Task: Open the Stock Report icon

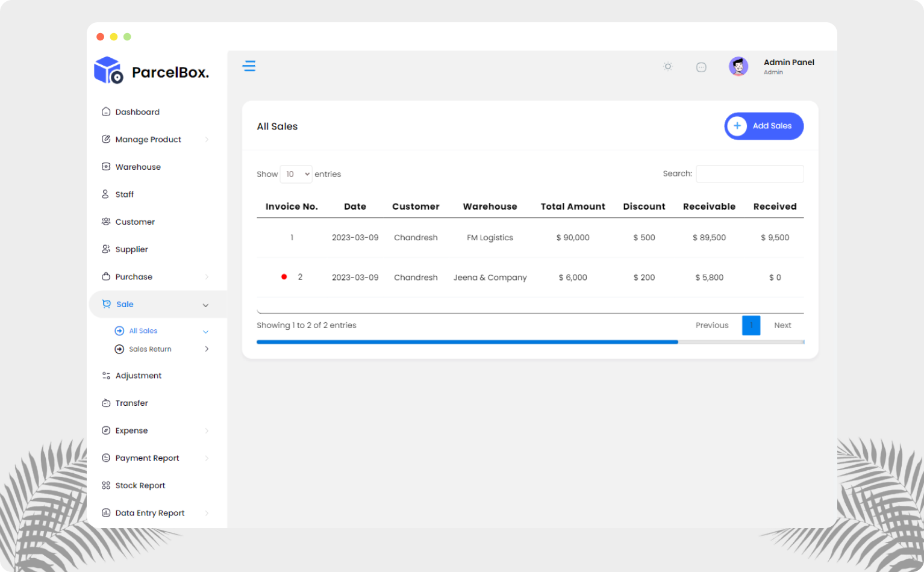Action: click(106, 485)
